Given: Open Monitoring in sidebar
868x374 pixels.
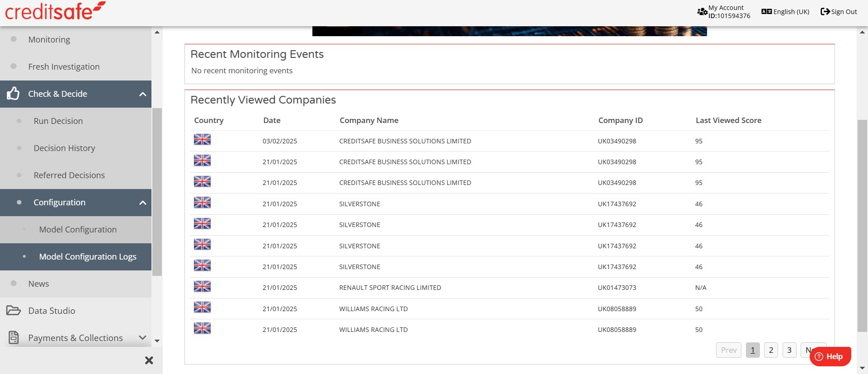Looking at the screenshot, I should click(49, 39).
